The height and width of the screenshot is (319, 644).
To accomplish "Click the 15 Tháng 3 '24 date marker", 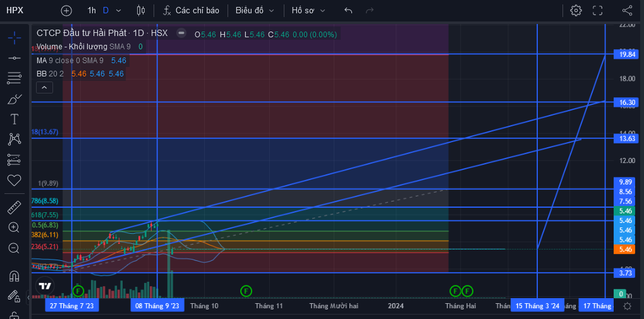I will coord(537,306).
